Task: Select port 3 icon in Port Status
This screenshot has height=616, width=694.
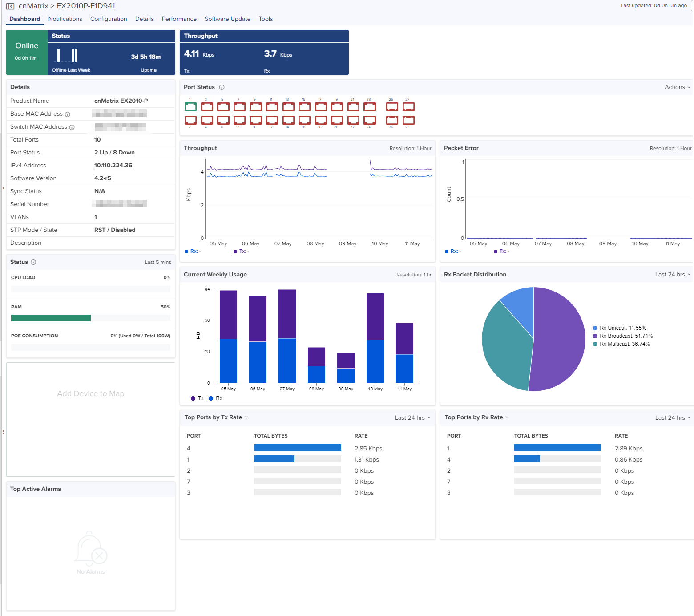Action: (207, 107)
